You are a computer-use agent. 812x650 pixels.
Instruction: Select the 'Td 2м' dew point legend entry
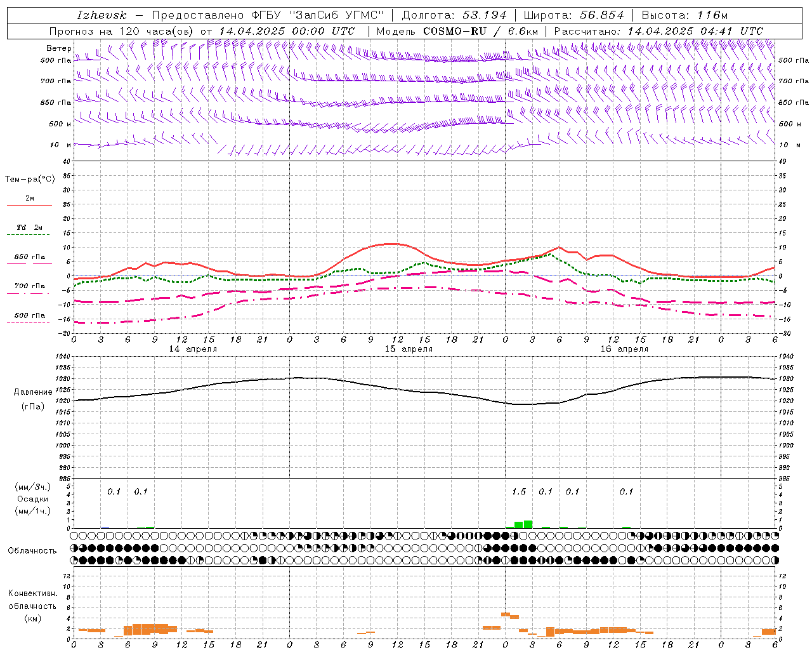pos(30,227)
